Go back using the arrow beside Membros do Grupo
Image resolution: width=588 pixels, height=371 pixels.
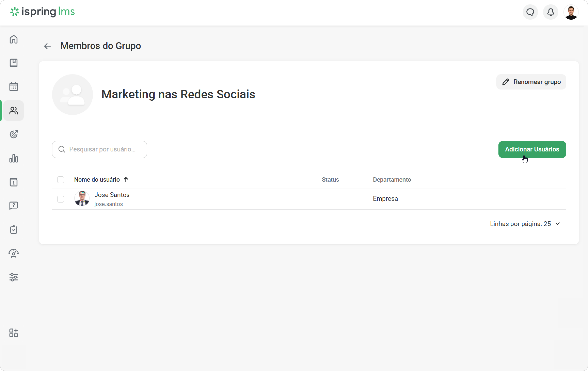tap(47, 46)
